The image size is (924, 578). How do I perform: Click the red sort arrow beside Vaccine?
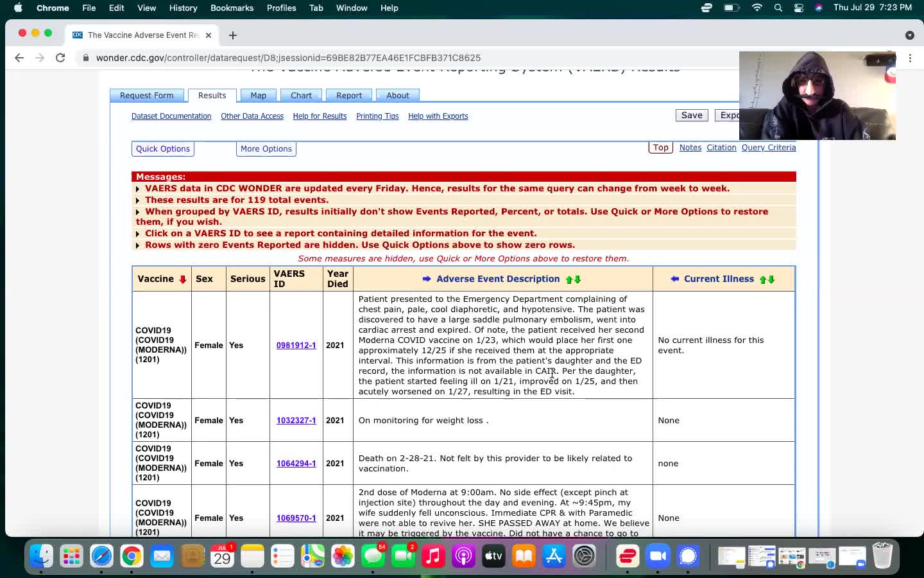[x=183, y=279]
